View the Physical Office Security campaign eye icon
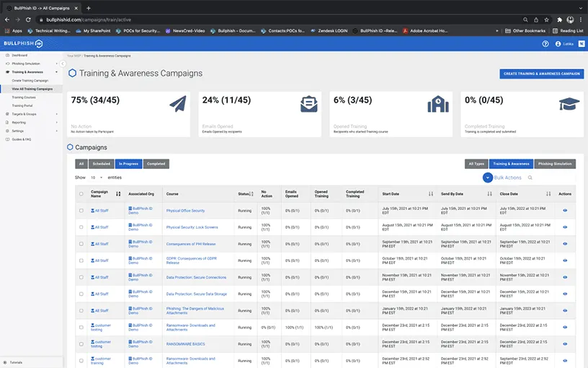Viewport: 588px width, 368px height. [565, 211]
